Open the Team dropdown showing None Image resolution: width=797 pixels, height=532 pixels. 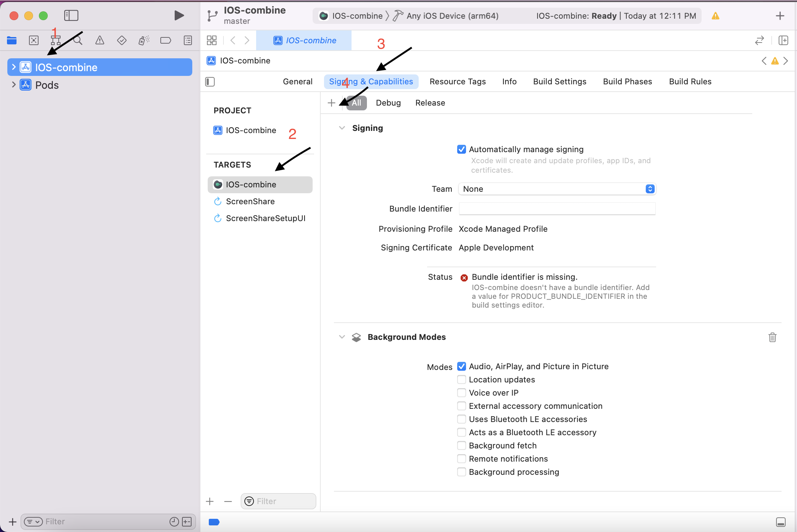(x=557, y=189)
